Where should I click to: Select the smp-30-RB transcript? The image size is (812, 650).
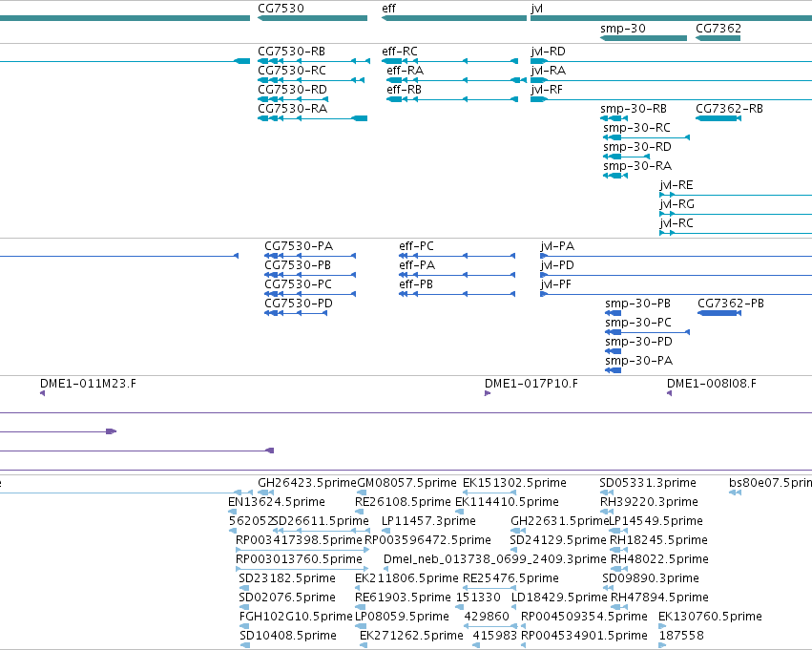click(614, 118)
